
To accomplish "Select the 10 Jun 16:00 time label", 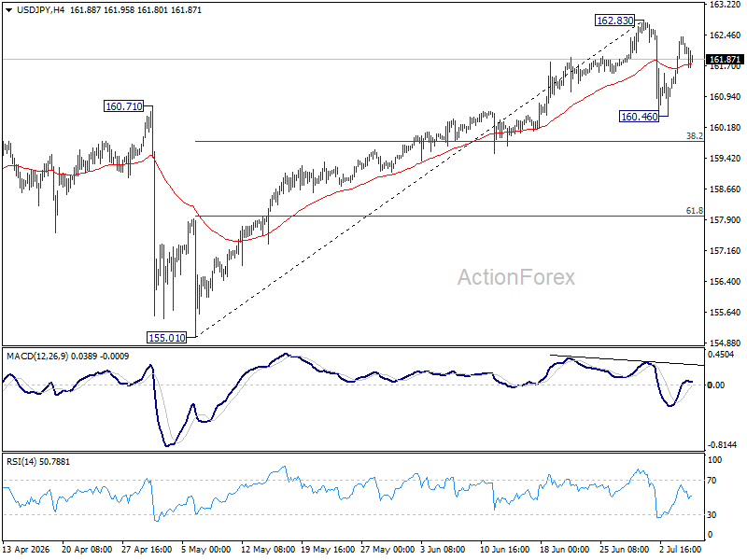I will [x=504, y=550].
